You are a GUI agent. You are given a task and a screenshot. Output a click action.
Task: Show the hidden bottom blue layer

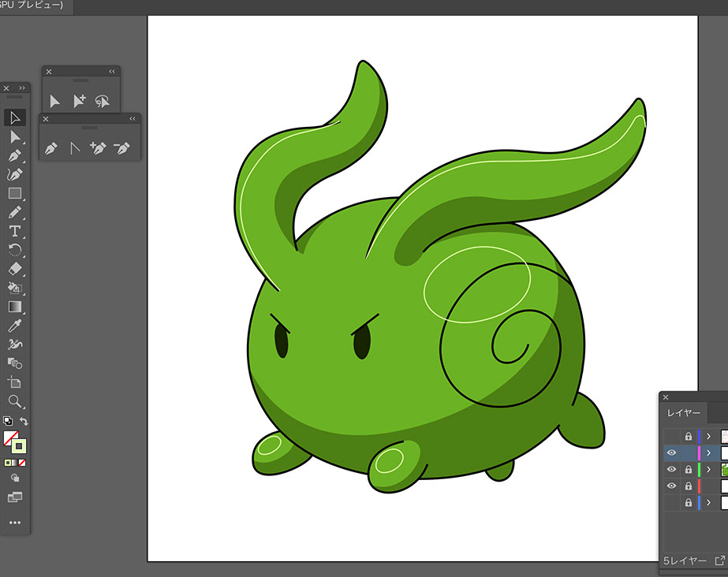click(x=671, y=502)
